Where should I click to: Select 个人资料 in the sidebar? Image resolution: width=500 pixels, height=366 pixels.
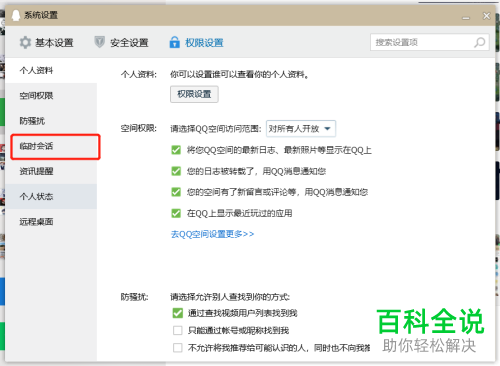coord(51,70)
